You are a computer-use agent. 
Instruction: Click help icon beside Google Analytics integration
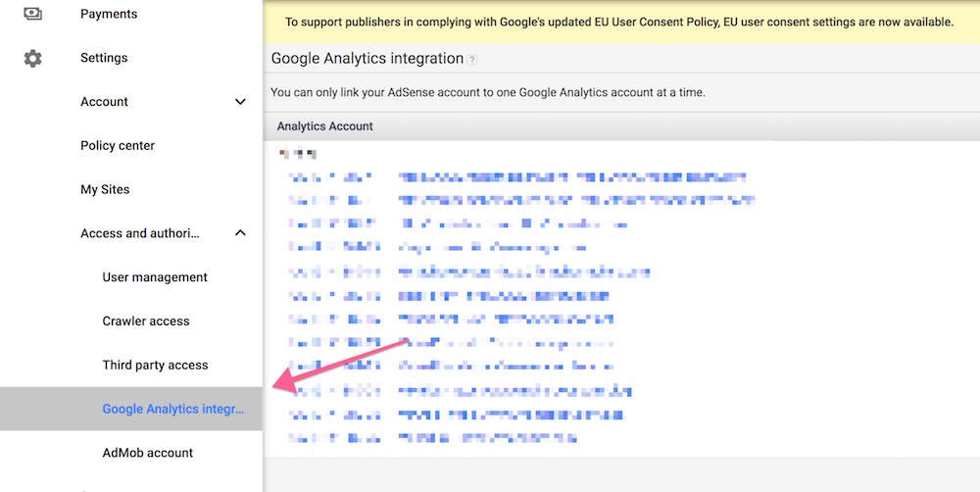pyautogui.click(x=472, y=60)
